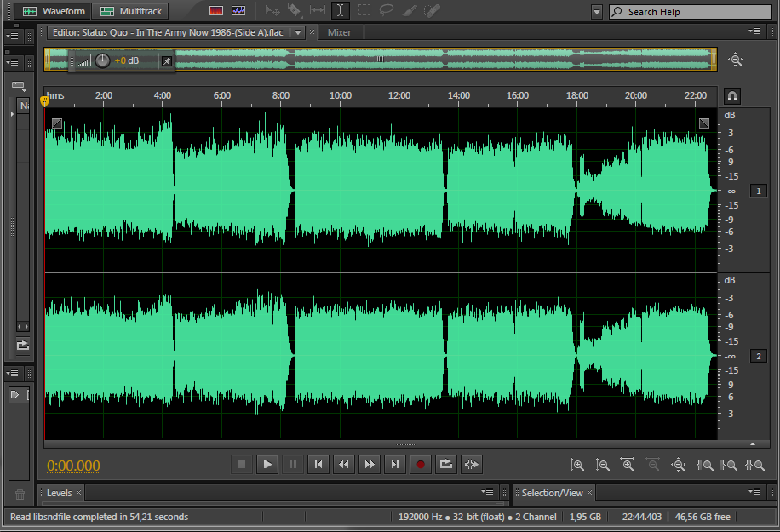Image resolution: width=780 pixels, height=532 pixels.
Task: Pause playback
Action: tap(293, 465)
